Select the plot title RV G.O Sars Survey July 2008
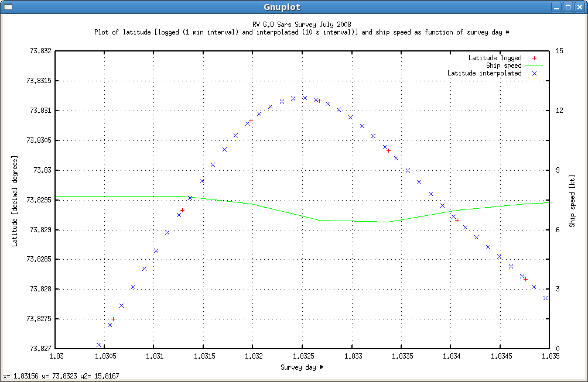Image resolution: width=588 pixels, height=382 pixels. (302, 25)
